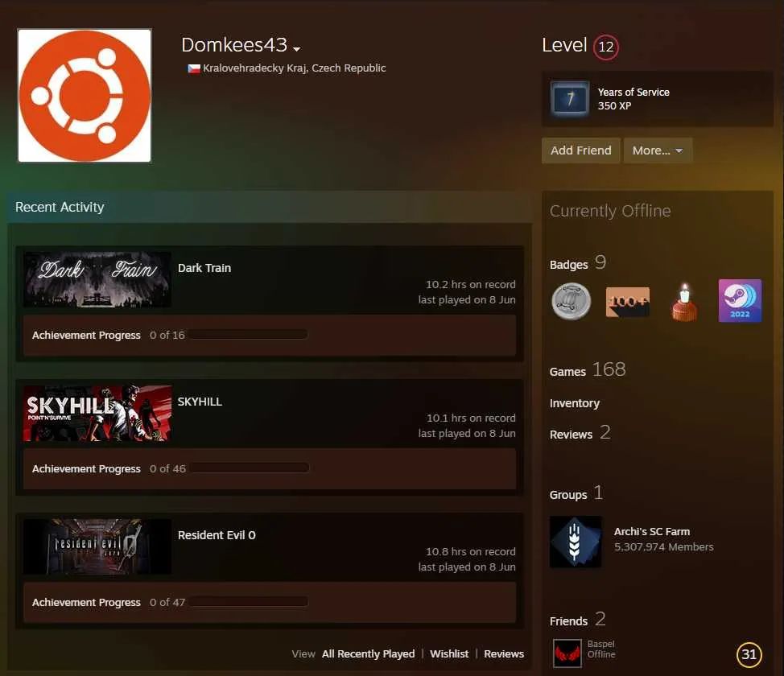Image resolution: width=784 pixels, height=676 pixels.
Task: Open Resident Evil 0 Achievement Progress label
Action: (86, 602)
